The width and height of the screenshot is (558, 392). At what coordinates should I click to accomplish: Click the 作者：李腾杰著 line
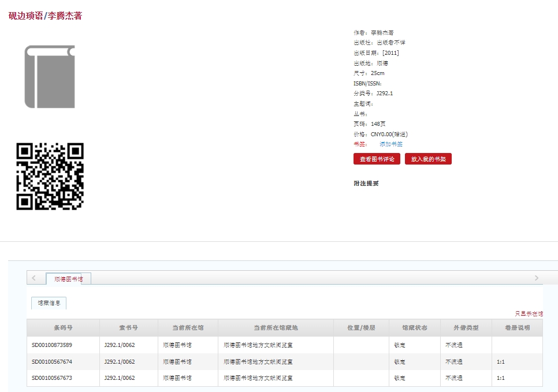tap(373, 32)
